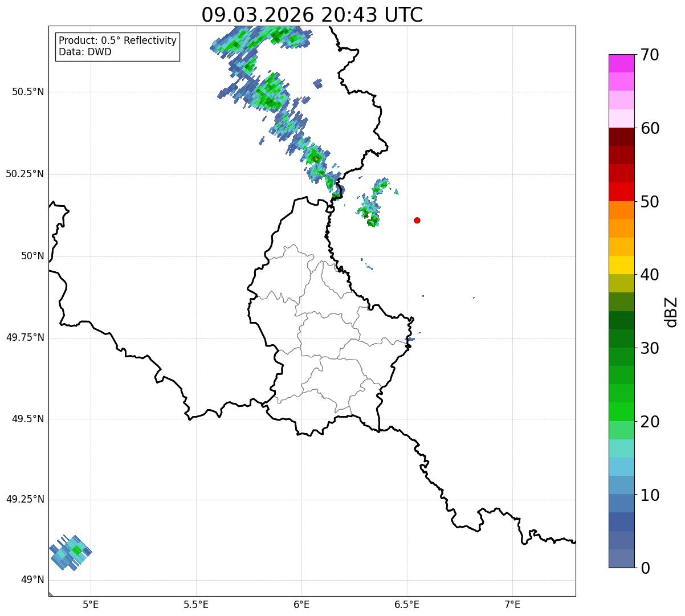Click the 'Data: DWD' label
Image resolution: width=685 pixels, height=616 pixels.
click(85, 52)
